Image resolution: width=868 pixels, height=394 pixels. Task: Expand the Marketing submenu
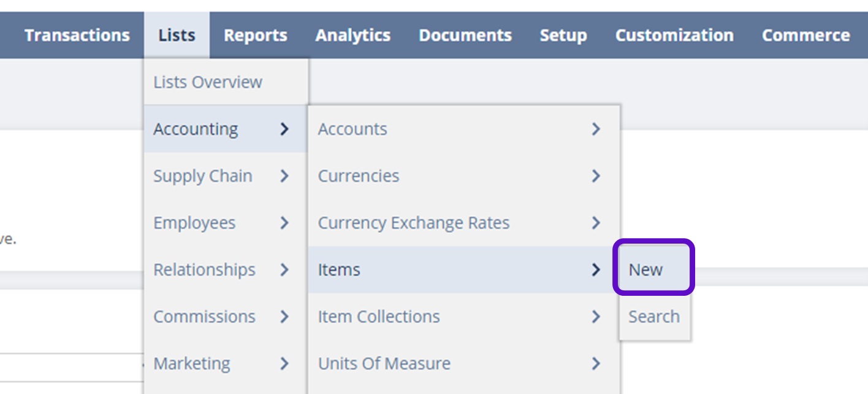click(192, 363)
